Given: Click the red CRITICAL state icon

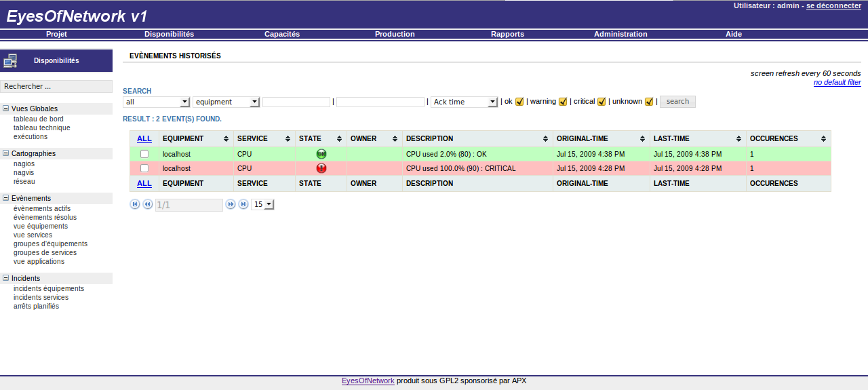Looking at the screenshot, I should pos(321,168).
